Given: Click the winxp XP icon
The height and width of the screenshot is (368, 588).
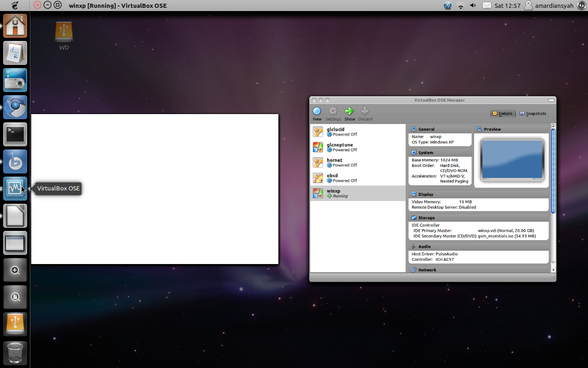Looking at the screenshot, I should click(318, 193).
